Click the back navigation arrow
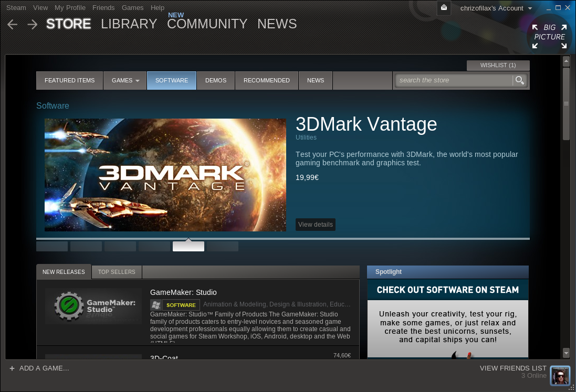Viewport: 576px width, 392px height. click(12, 24)
